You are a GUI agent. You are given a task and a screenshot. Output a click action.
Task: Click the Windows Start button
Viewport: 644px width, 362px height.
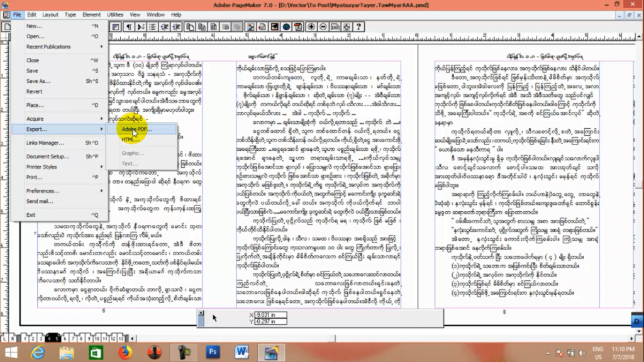point(11,352)
